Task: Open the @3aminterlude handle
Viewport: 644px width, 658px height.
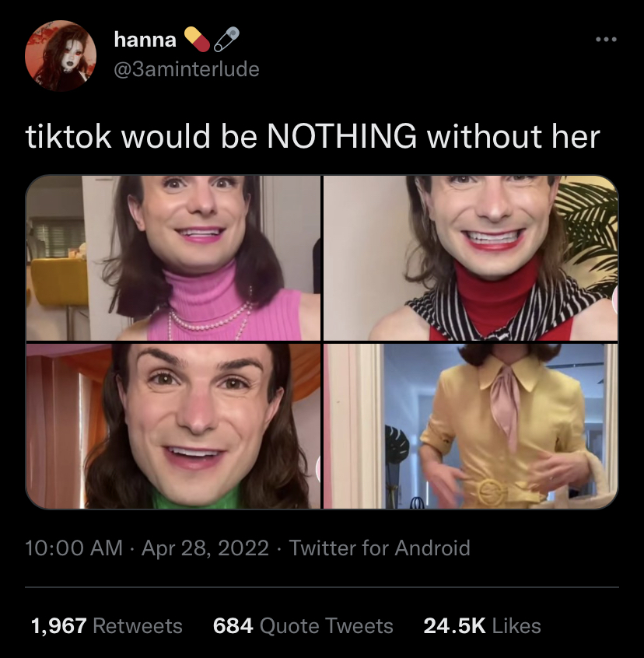Action: pyautogui.click(x=186, y=68)
